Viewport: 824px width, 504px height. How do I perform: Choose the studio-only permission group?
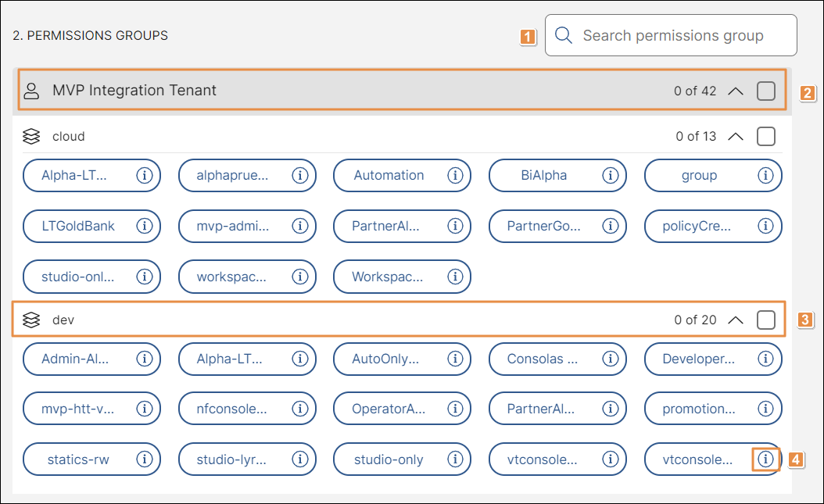pos(388,459)
